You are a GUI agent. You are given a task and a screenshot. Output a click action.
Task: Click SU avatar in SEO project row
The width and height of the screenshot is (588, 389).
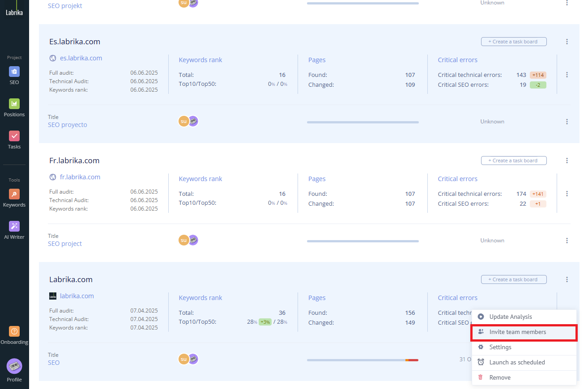coord(183,241)
